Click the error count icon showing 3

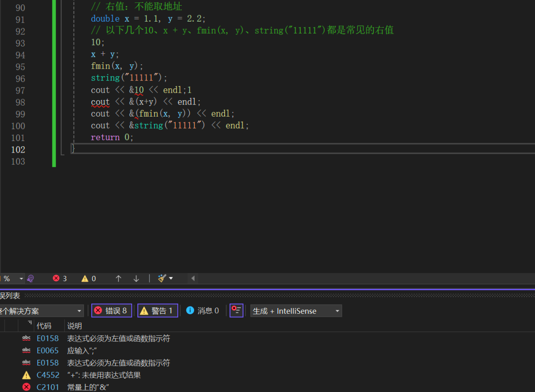(56, 278)
